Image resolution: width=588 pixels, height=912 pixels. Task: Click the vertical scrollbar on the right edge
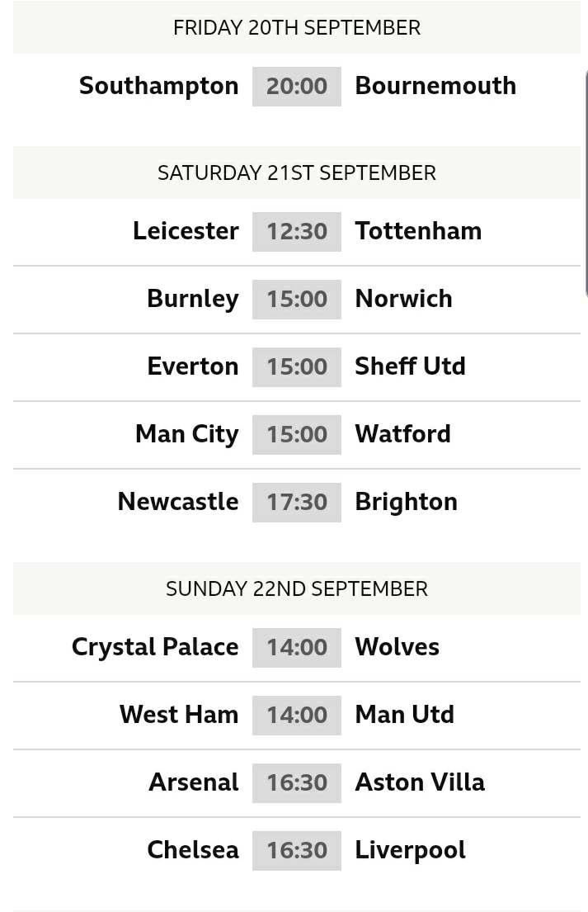(x=586, y=183)
